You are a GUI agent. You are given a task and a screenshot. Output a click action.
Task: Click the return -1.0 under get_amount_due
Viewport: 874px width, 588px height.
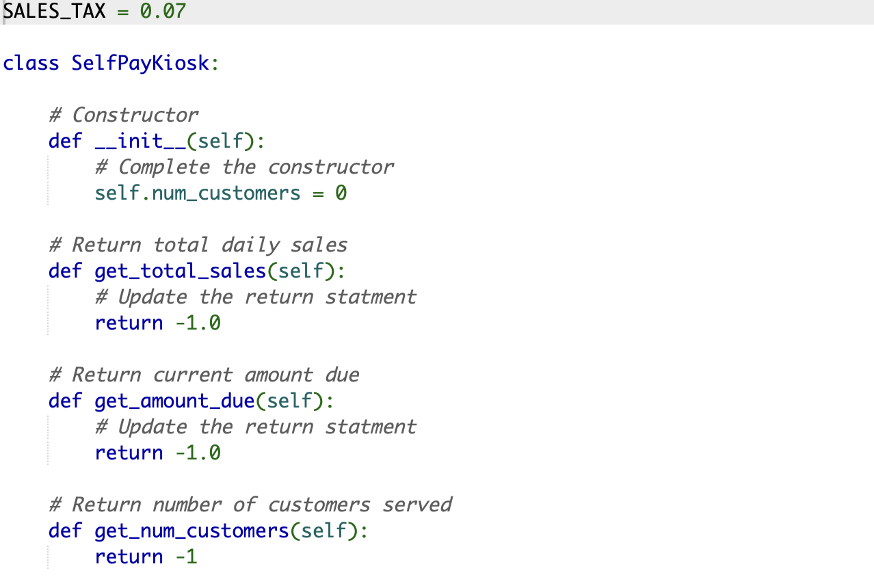click(x=158, y=453)
